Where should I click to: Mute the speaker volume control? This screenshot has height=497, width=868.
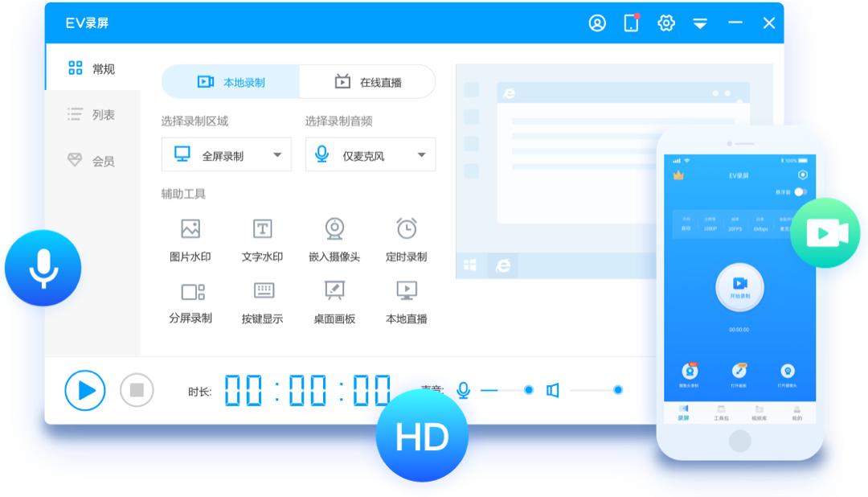pyautogui.click(x=553, y=389)
